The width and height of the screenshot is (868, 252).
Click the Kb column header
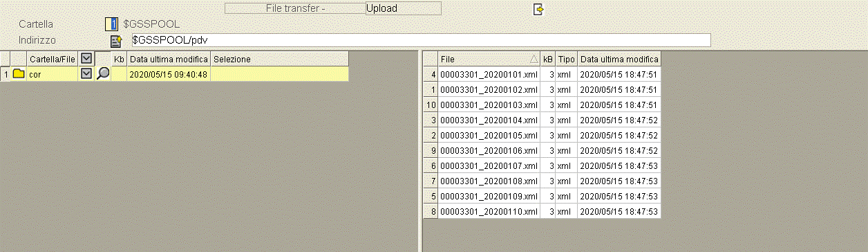[x=120, y=59]
